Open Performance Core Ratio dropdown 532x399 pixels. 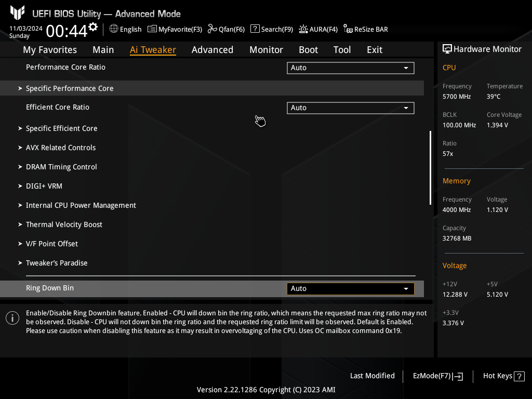tap(351, 68)
